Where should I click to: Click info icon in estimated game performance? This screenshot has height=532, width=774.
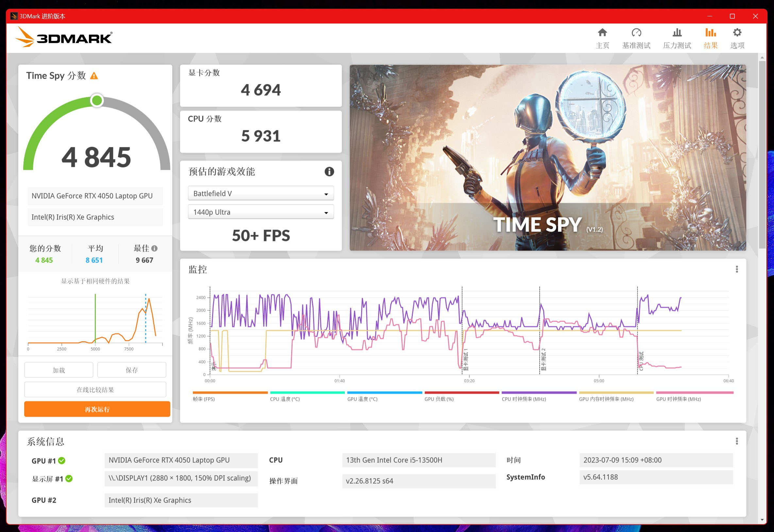click(x=329, y=172)
